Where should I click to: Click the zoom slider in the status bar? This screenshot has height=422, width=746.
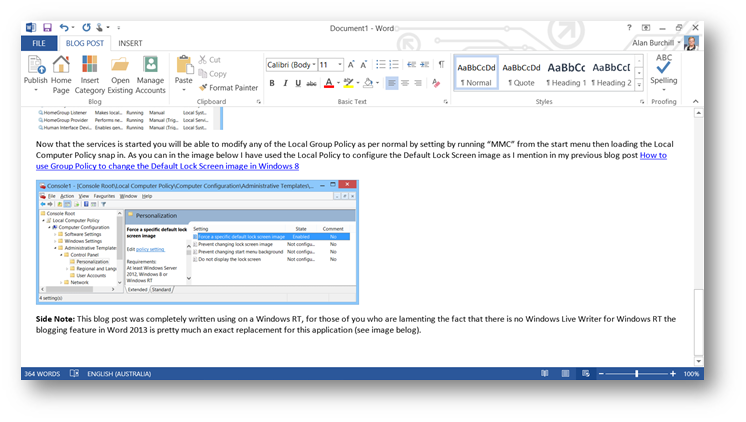[636, 373]
